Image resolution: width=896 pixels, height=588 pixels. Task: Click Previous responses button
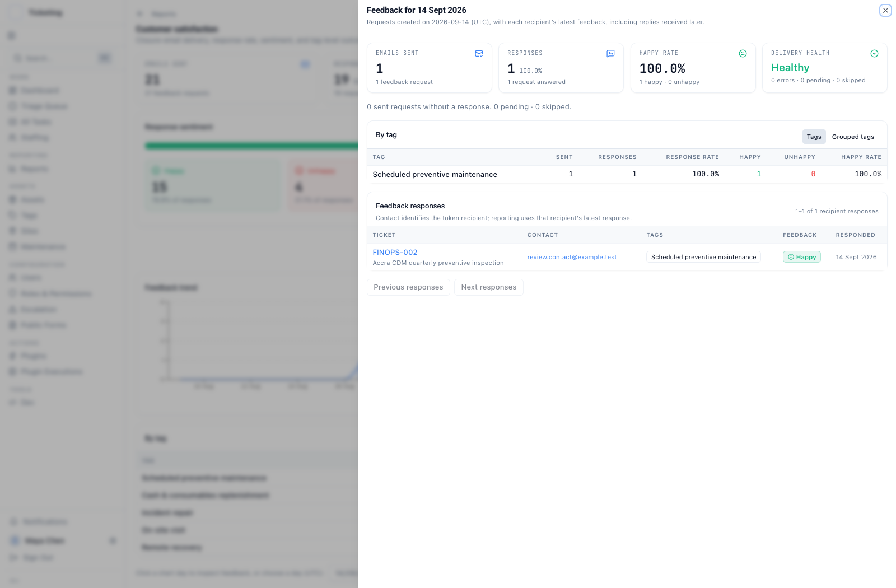pos(408,287)
